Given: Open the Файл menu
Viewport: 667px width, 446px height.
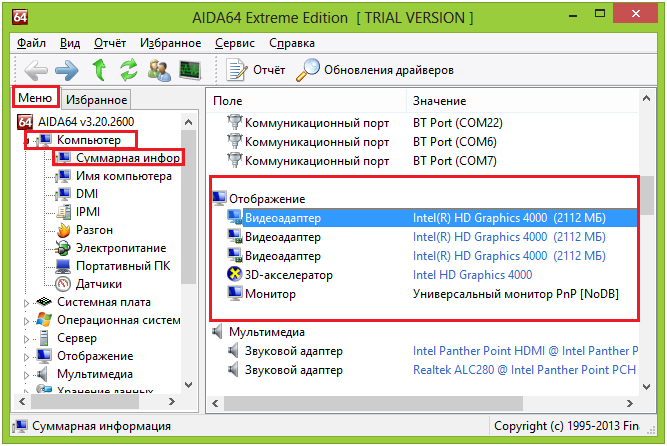Looking at the screenshot, I should tap(31, 43).
